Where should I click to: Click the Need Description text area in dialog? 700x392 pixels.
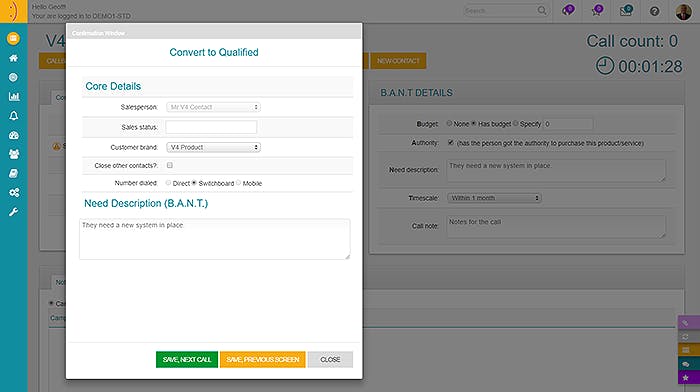point(215,239)
